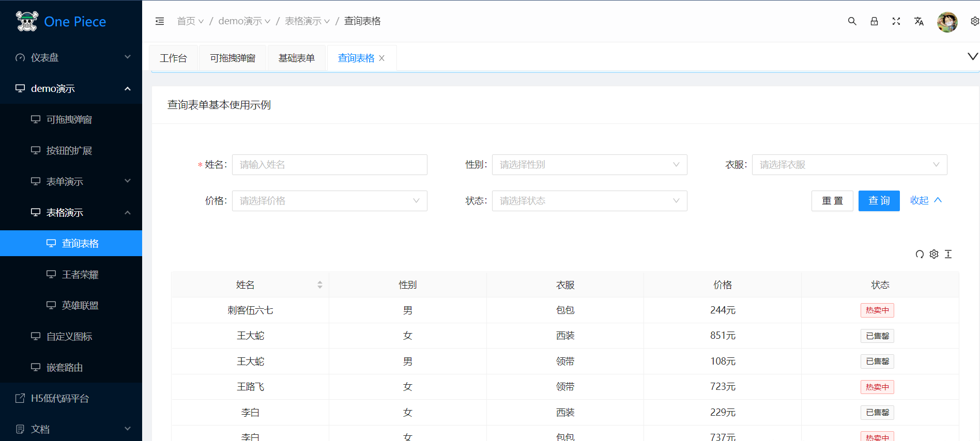Click the 重置 reset button

pyautogui.click(x=832, y=201)
